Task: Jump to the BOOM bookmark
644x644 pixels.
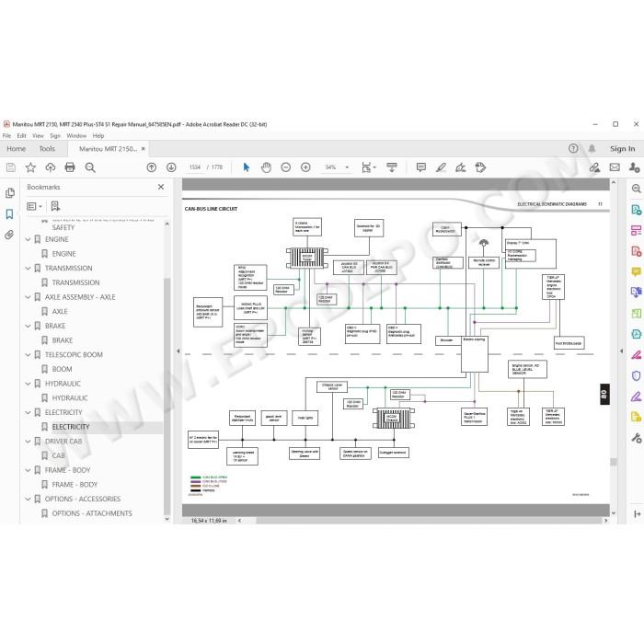Action: click(62, 369)
